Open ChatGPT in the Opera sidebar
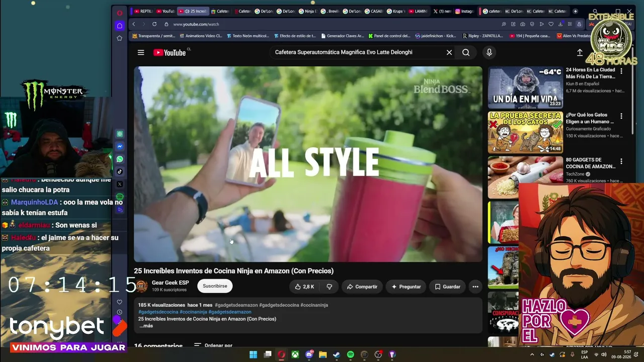Screen dimensions: 644x362 pyautogui.click(x=120, y=134)
